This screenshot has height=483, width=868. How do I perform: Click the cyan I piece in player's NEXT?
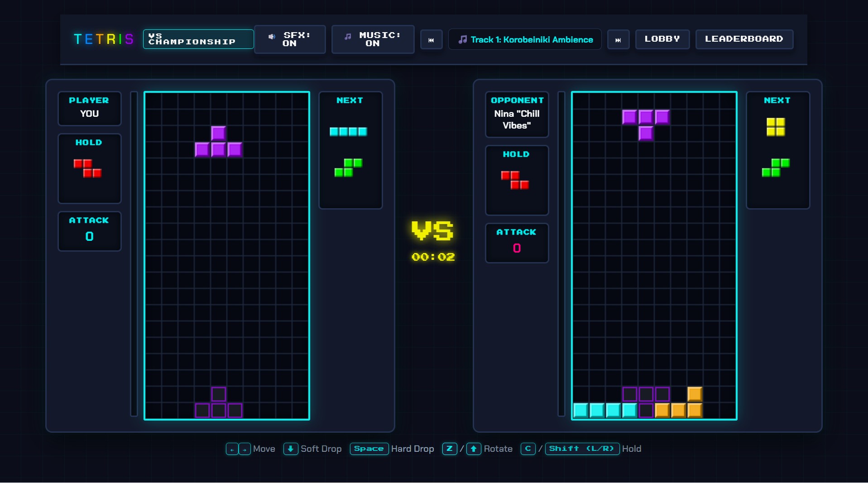tap(348, 132)
